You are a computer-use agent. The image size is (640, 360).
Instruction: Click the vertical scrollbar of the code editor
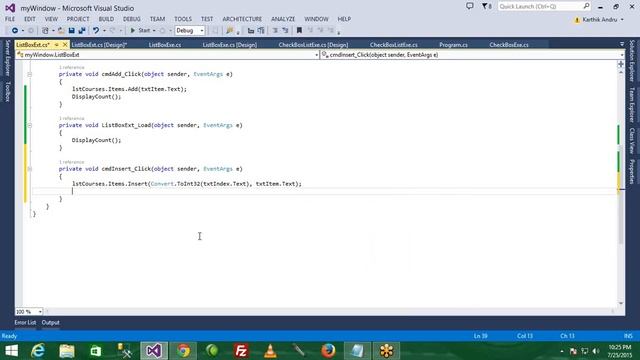621,188
